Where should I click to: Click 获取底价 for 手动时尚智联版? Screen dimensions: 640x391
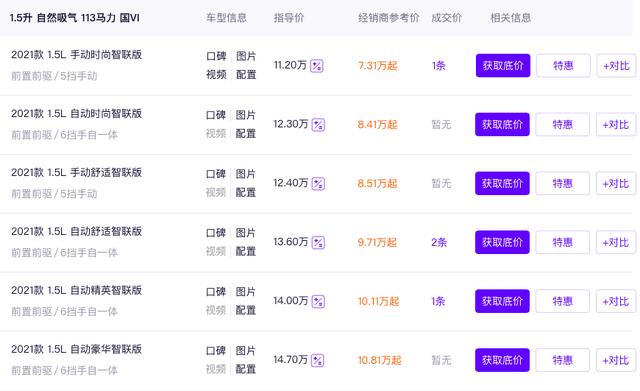[x=503, y=66]
